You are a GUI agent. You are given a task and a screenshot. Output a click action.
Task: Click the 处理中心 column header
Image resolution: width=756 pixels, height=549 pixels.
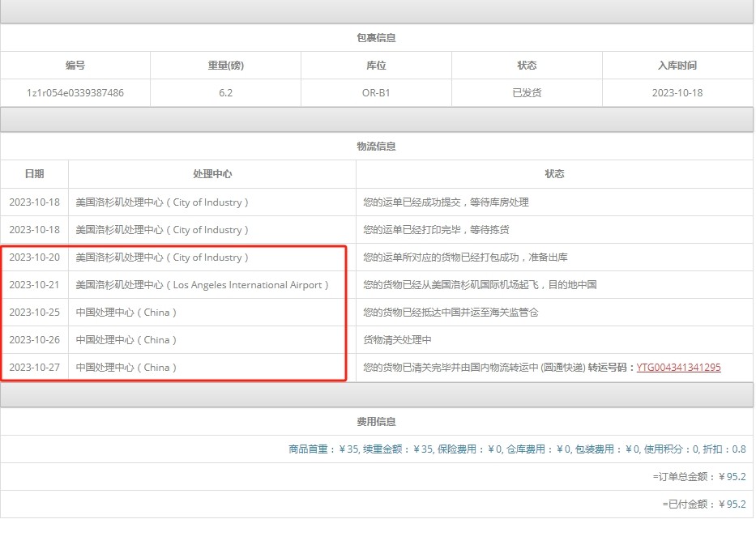tap(213, 174)
